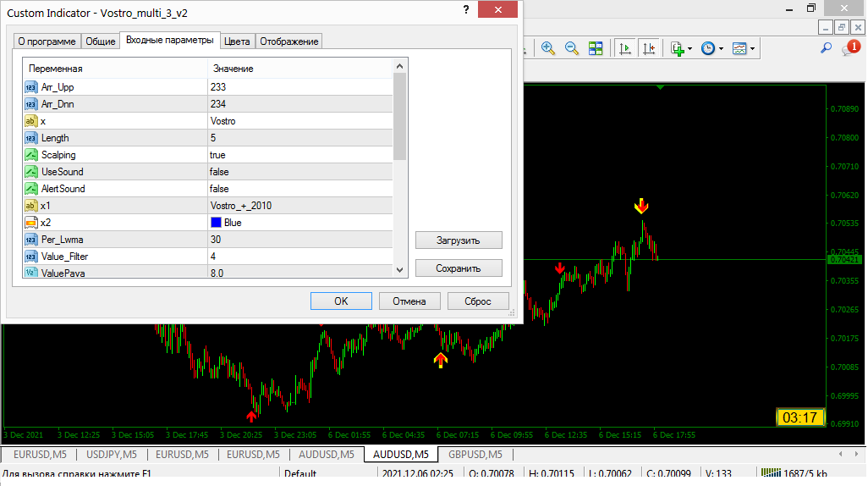Switch to the USDJPY,M5 chart tab
This screenshot has height=486, width=868.
[x=112, y=455]
